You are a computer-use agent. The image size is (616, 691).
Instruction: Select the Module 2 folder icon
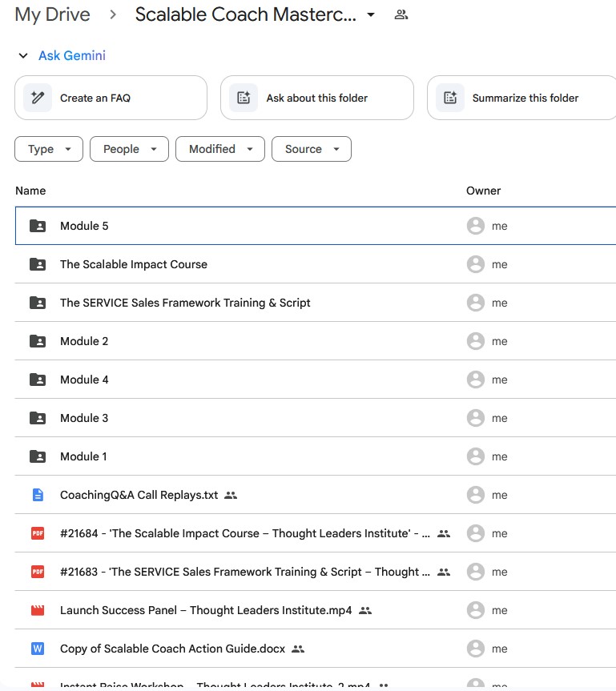coord(38,341)
